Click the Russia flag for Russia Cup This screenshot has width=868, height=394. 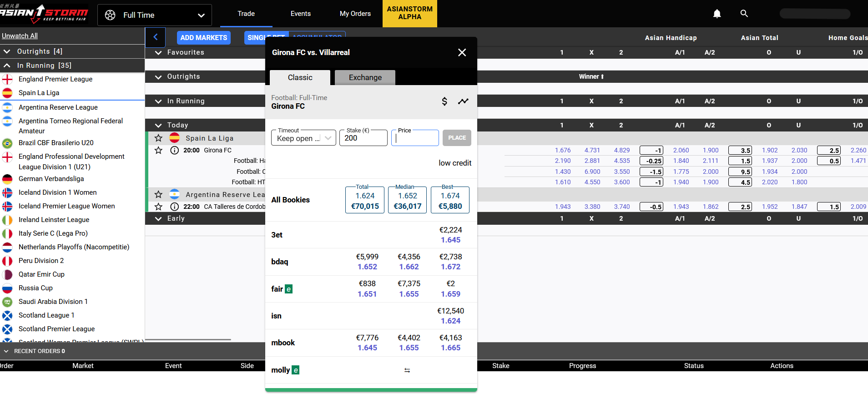7,288
